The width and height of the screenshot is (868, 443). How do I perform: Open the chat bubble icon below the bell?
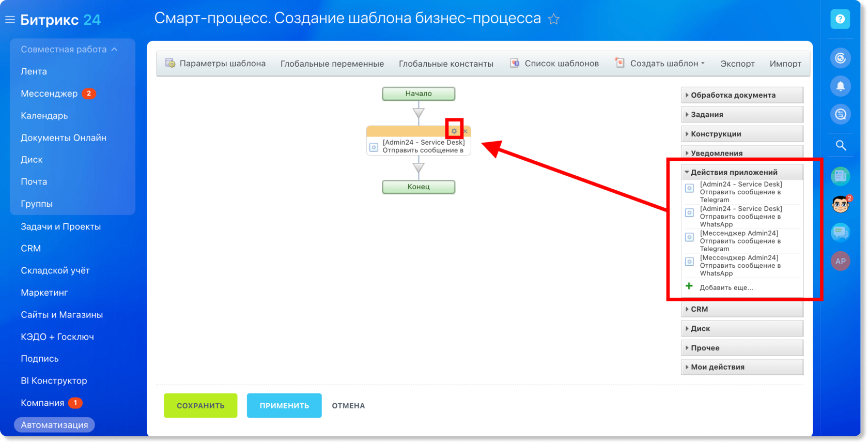coord(841,114)
